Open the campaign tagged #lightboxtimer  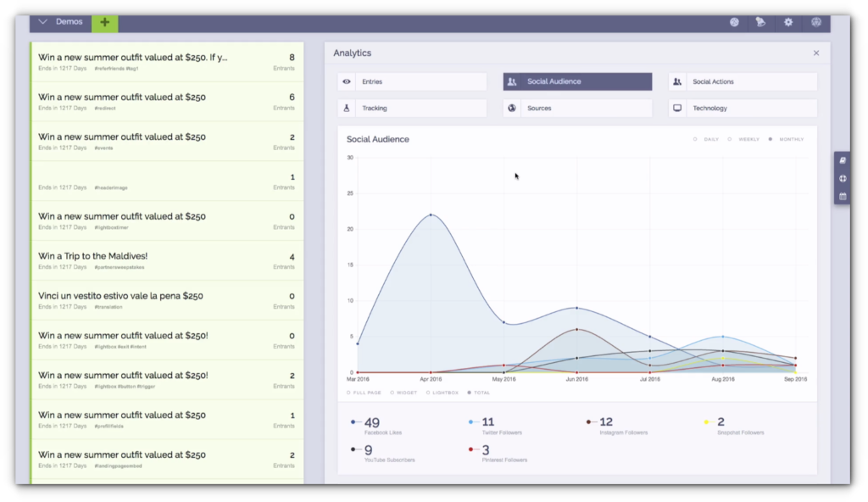[x=167, y=221]
